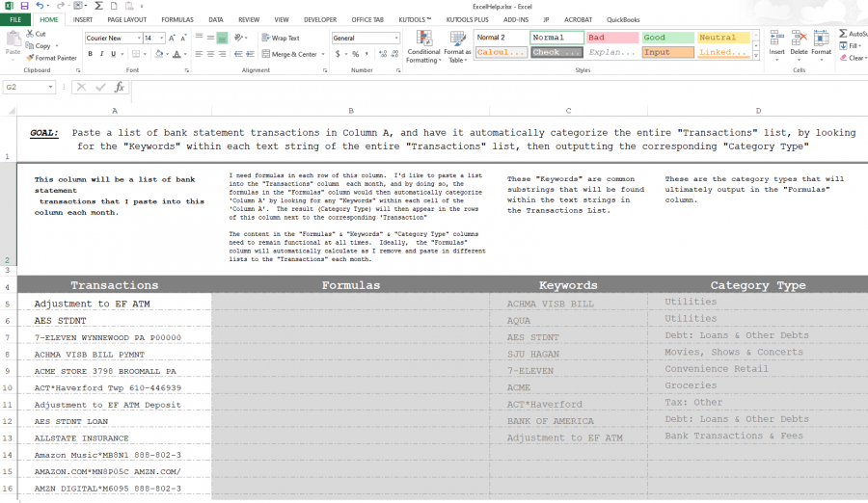Toggle italic formatting
The height and width of the screenshot is (503, 868).
(102, 54)
